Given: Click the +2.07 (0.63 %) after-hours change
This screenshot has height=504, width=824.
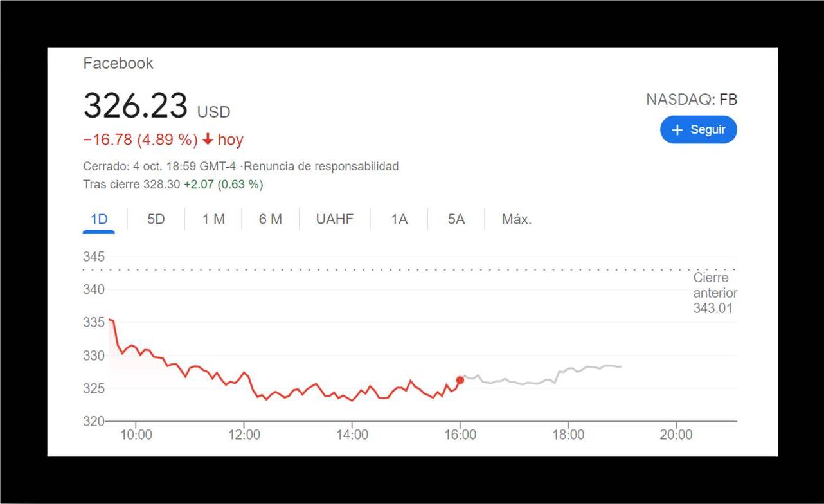Looking at the screenshot, I should [224, 184].
